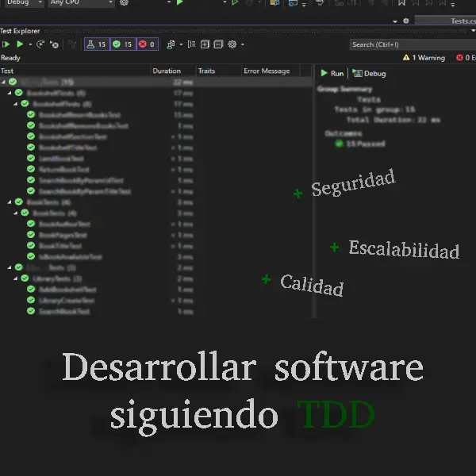Viewport: 476px width, 476px height.
Task: Collapse all tests with minus box icon
Action: (x=218, y=44)
